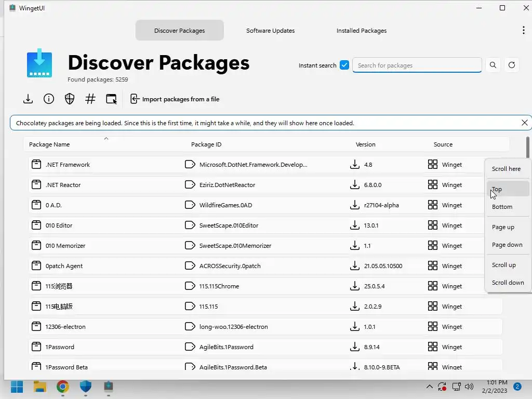532x399 pixels.
Task: Click the volume speaker tray icon
Action: (469, 387)
